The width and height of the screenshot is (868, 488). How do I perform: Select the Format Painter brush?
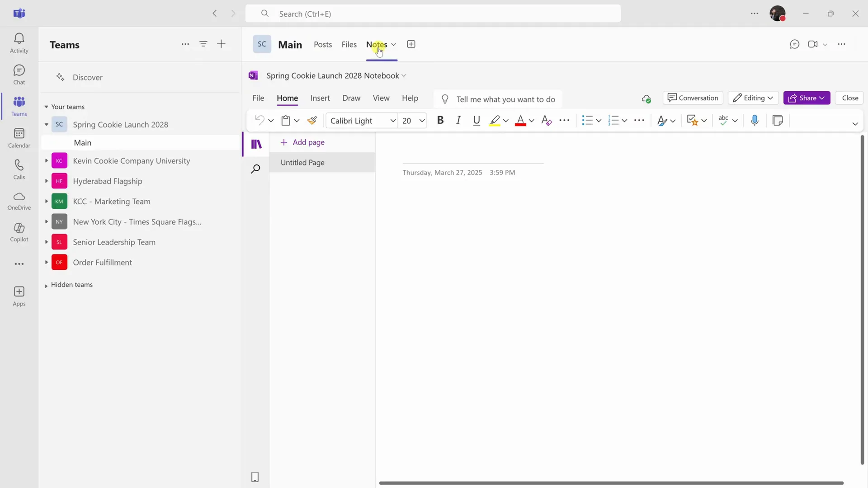pyautogui.click(x=312, y=120)
